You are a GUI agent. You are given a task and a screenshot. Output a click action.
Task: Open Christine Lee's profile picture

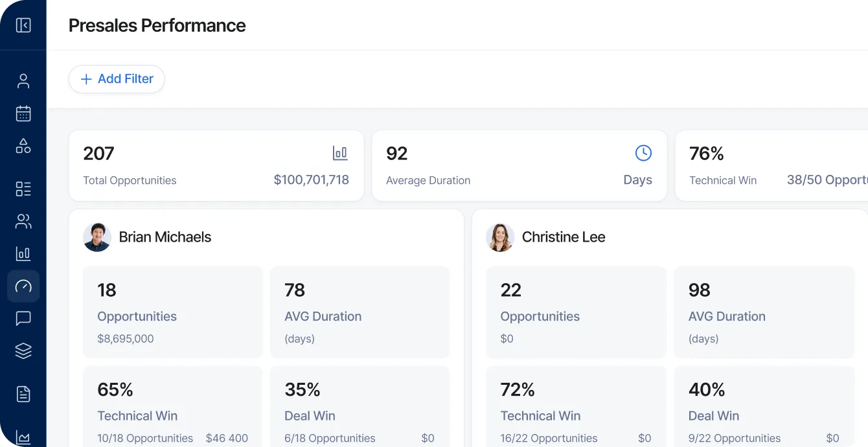click(500, 237)
